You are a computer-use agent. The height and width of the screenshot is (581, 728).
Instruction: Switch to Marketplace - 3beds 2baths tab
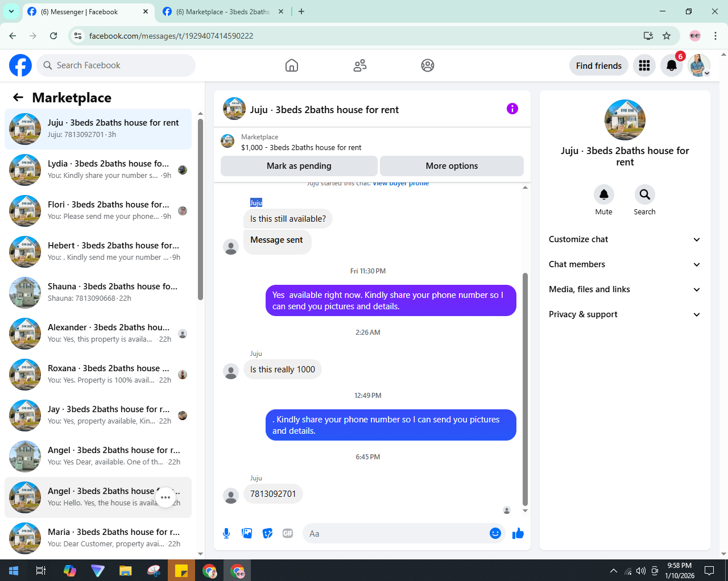(223, 11)
